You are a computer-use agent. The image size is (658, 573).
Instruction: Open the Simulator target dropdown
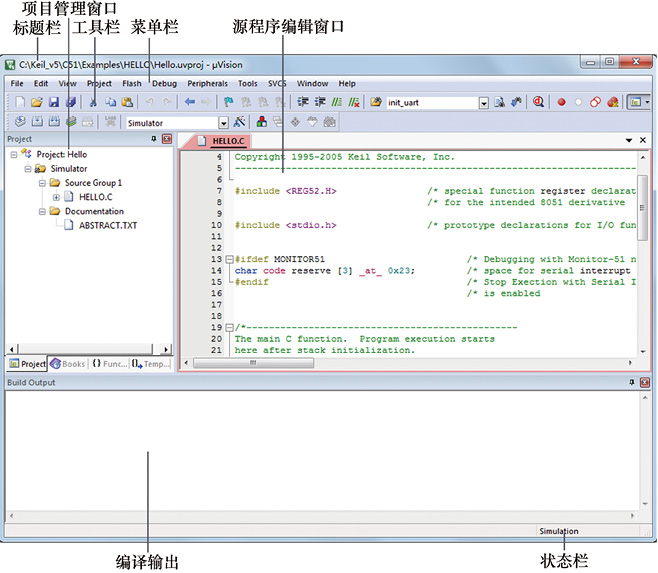[224, 122]
